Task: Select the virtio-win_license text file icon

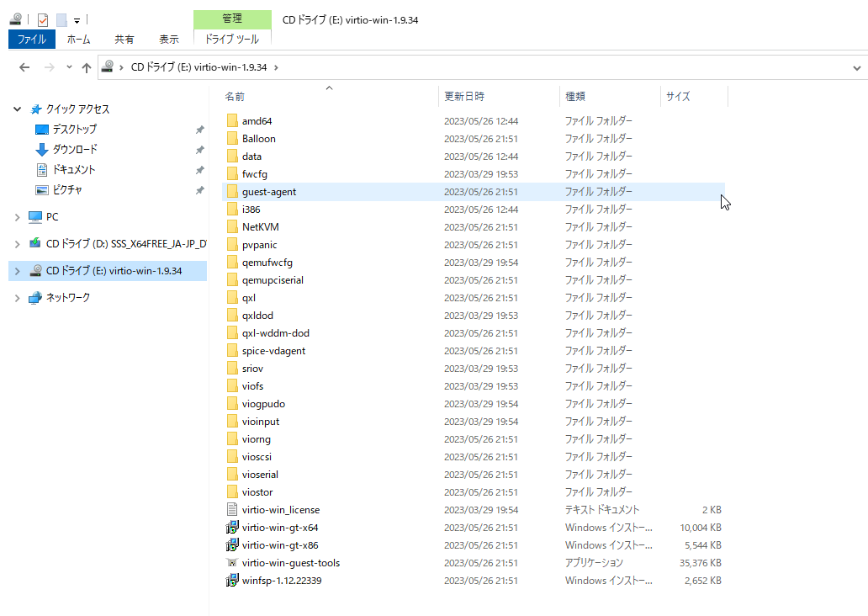Action: coord(232,510)
